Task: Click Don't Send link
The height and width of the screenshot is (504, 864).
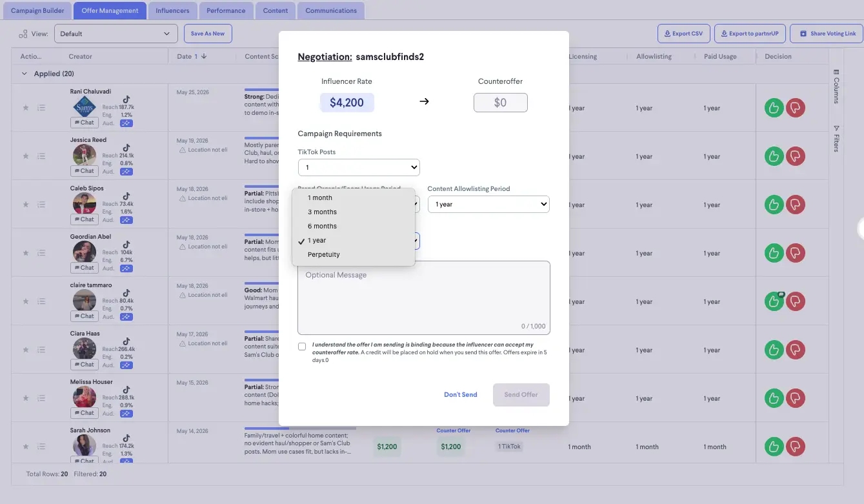Action: tap(461, 394)
